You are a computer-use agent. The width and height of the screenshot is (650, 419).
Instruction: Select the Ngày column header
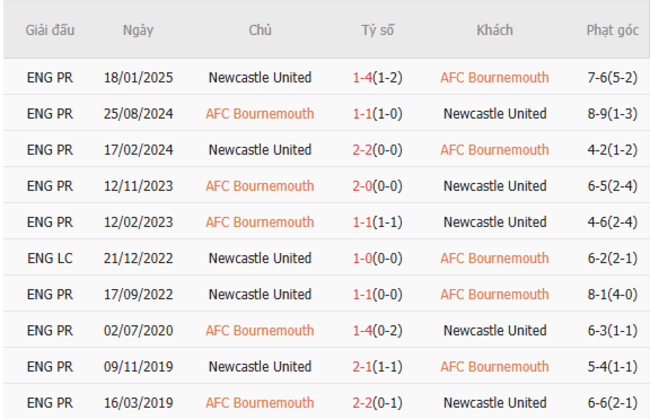pos(138,30)
